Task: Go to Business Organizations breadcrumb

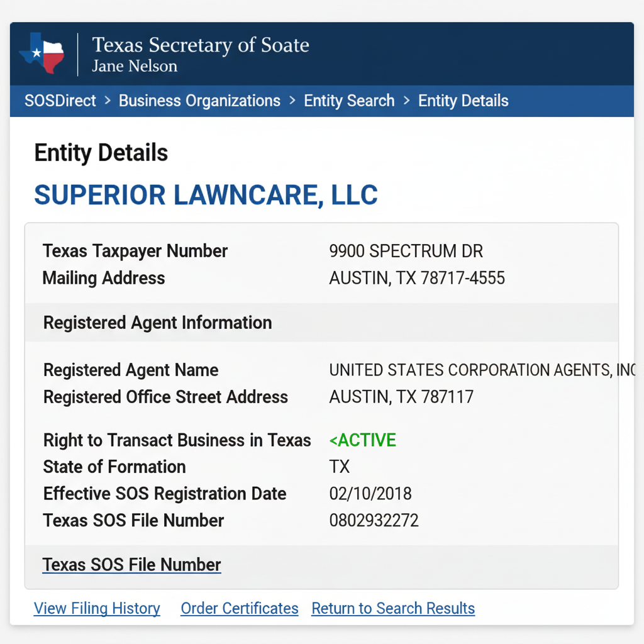Action: (x=199, y=101)
